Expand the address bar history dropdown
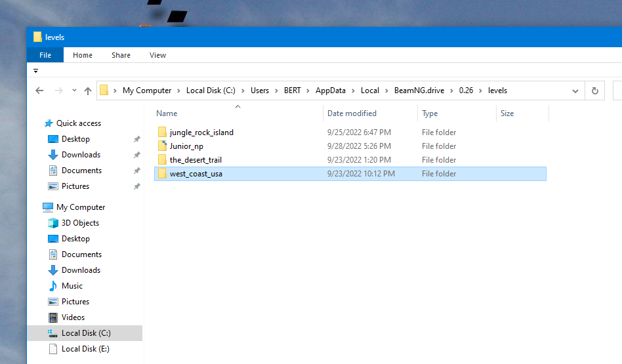 coord(575,91)
